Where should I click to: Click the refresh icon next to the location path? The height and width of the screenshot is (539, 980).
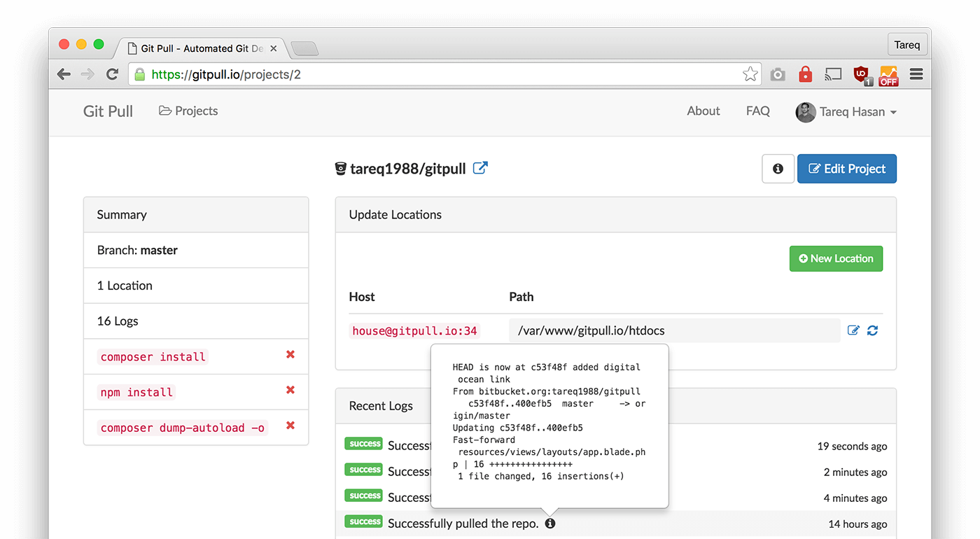872,330
